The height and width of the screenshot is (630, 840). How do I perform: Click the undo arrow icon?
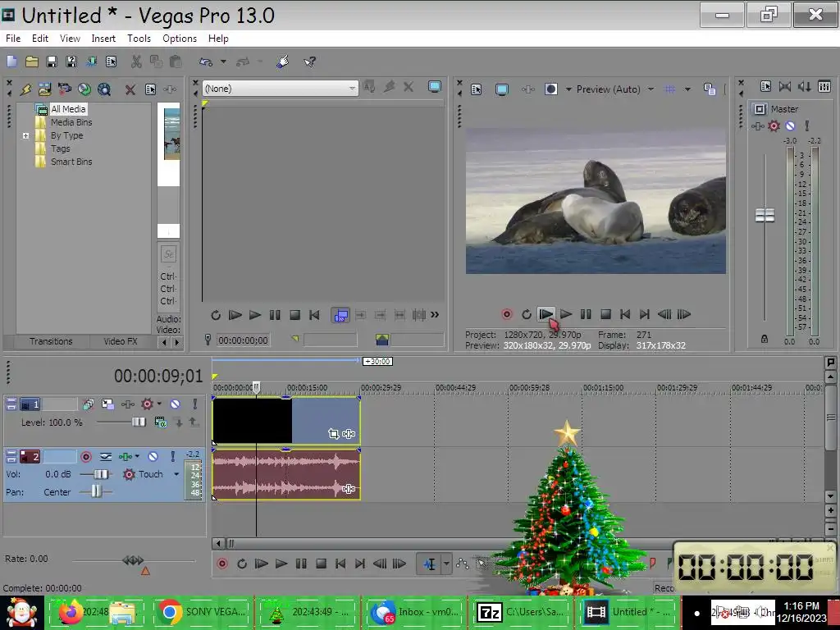206,62
